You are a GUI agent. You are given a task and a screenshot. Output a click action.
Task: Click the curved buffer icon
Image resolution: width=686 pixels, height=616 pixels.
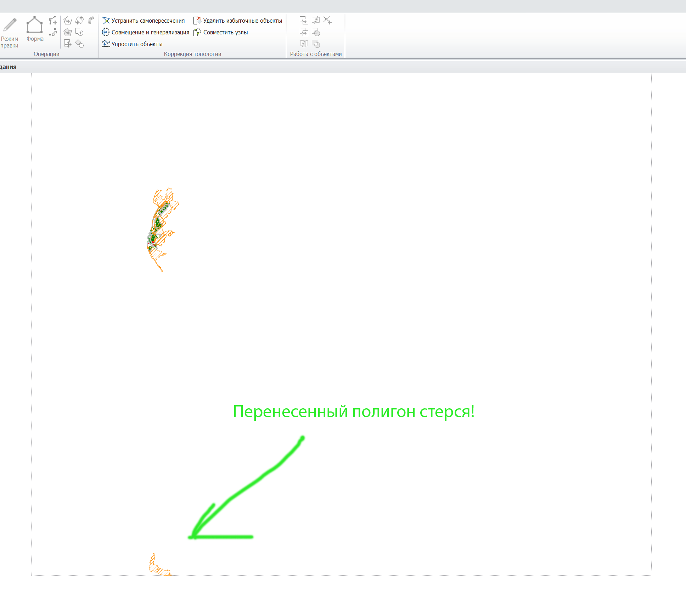[x=91, y=20]
